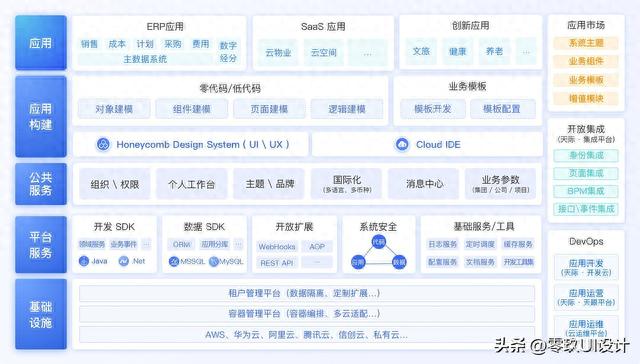Click the 日志服务 tool block

pos(442,244)
